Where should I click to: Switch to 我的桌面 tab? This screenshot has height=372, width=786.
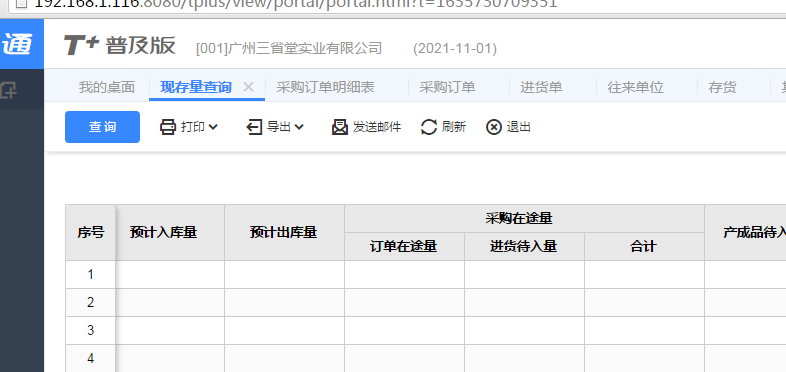coord(107,87)
